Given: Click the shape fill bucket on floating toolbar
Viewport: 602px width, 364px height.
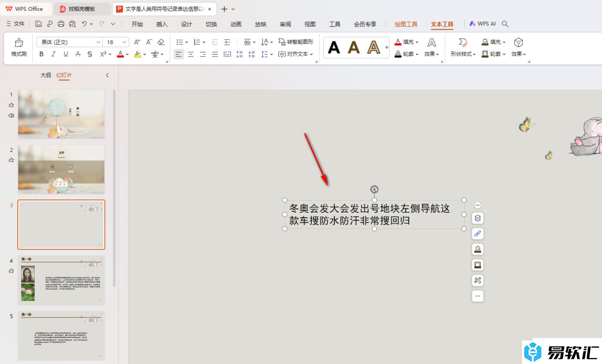Looking at the screenshot, I should tap(477, 249).
